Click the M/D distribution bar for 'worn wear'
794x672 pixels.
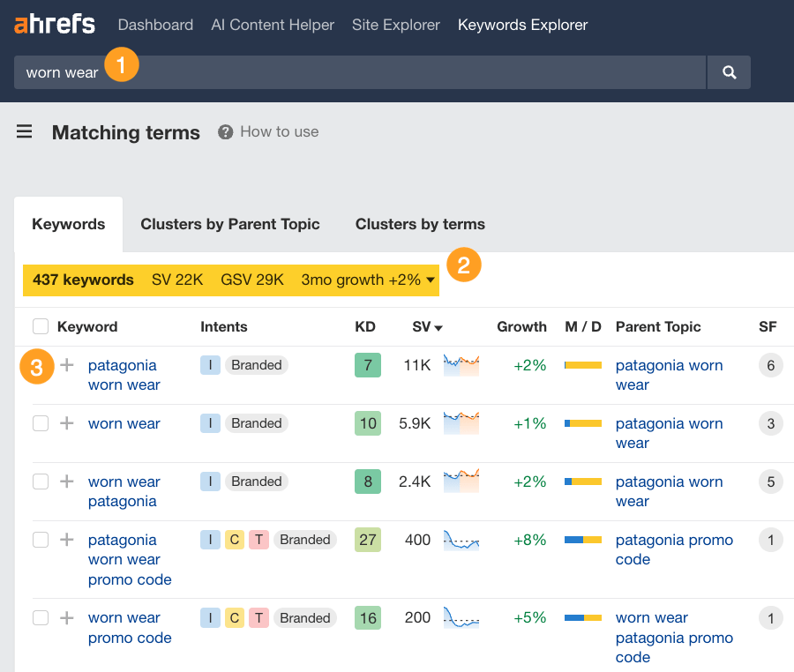pyautogui.click(x=583, y=423)
